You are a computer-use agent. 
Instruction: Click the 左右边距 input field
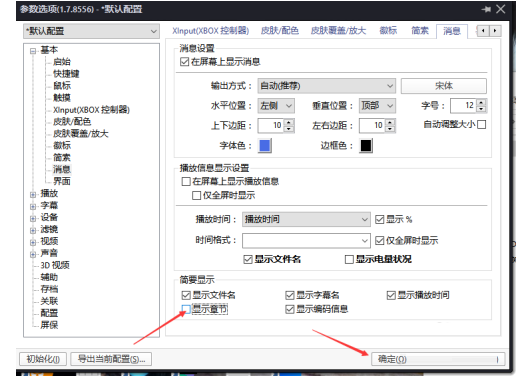pos(373,126)
